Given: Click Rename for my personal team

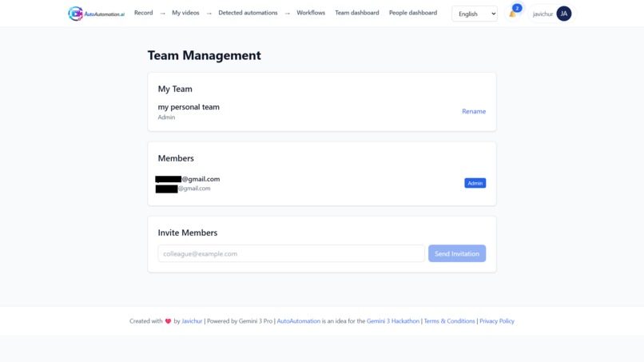Looking at the screenshot, I should tap(474, 111).
